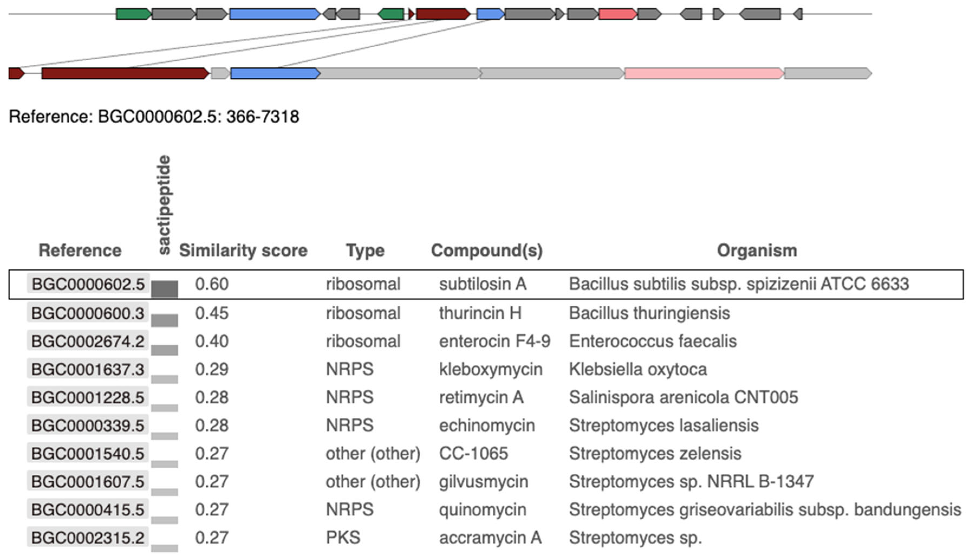Viewport: 971px width, 560px height.
Task: Click the leftmost green gene arrow in top cluster
Action: (x=133, y=14)
